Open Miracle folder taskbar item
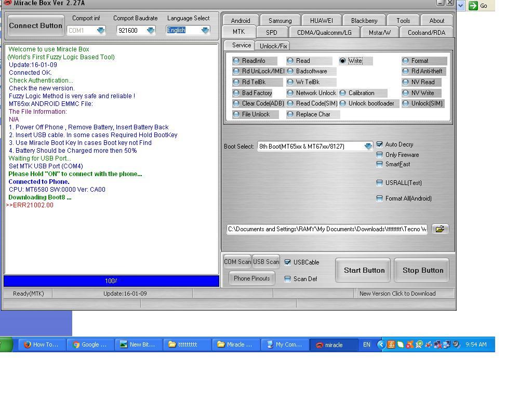 click(235, 344)
